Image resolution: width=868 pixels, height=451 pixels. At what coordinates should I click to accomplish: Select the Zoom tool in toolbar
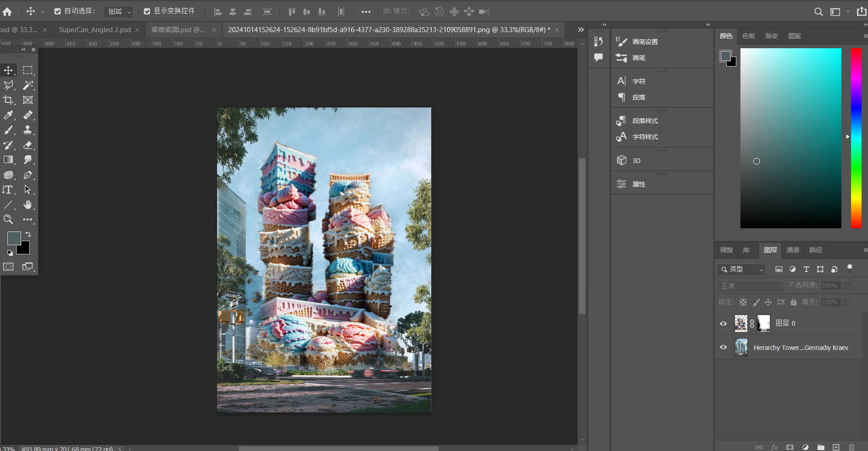[8, 220]
